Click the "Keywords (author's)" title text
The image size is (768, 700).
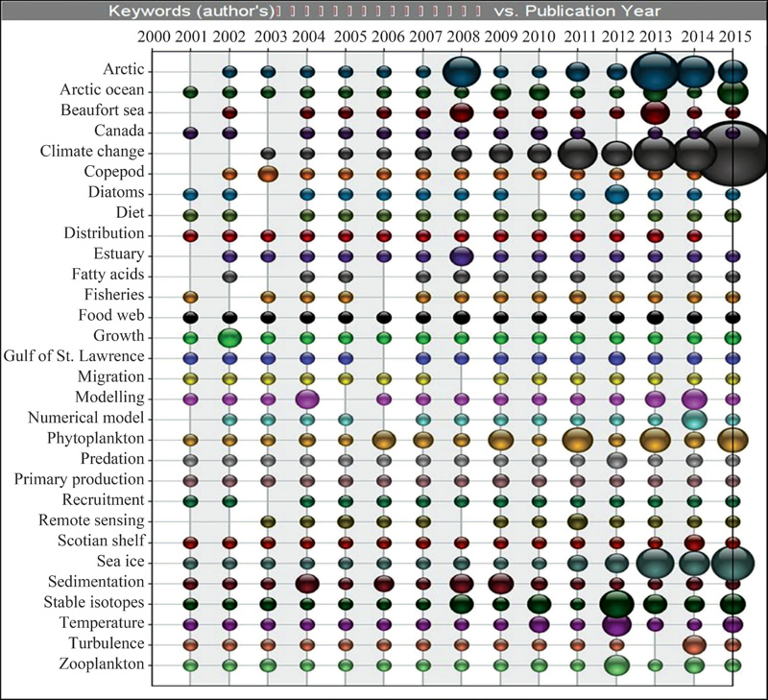[191, 11]
